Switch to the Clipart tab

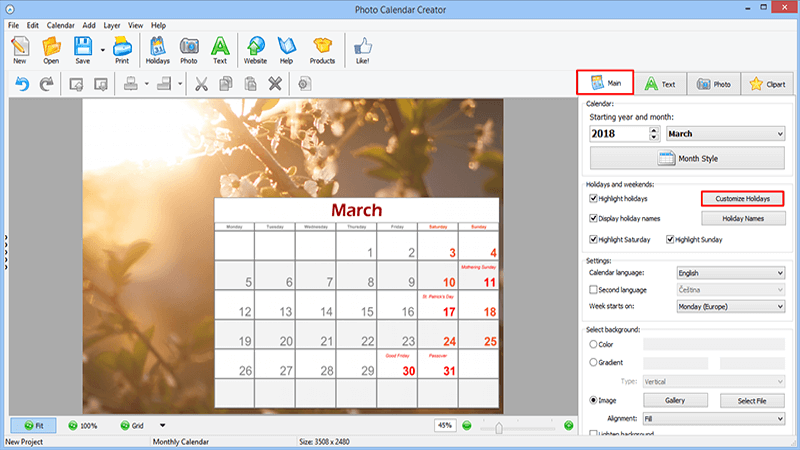pyautogui.click(x=767, y=84)
